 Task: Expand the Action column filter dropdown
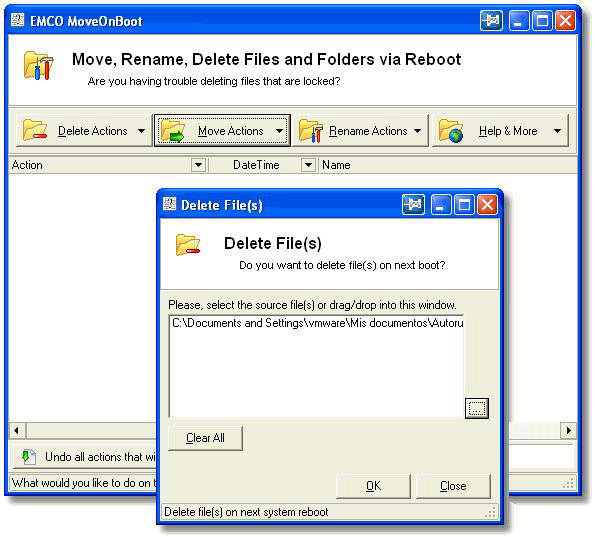198,165
